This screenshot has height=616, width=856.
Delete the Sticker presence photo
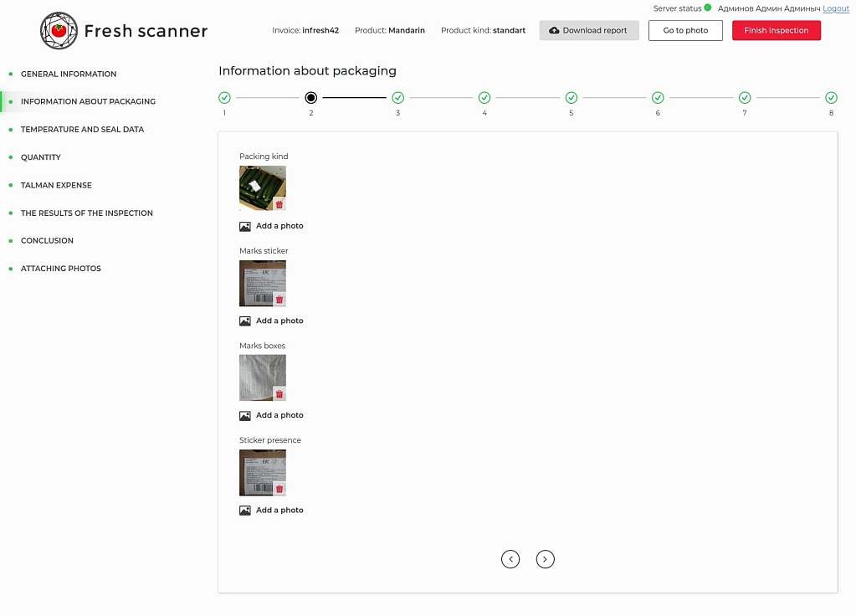[x=279, y=489]
